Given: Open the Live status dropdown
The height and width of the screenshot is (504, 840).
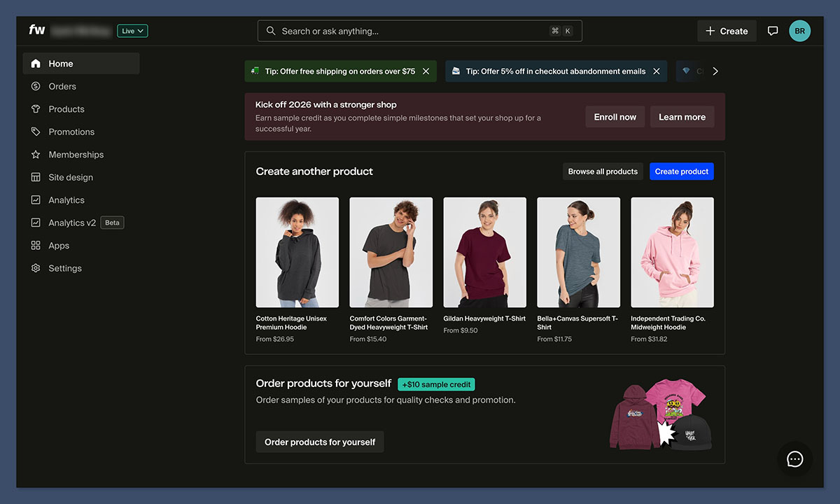Looking at the screenshot, I should tap(132, 31).
